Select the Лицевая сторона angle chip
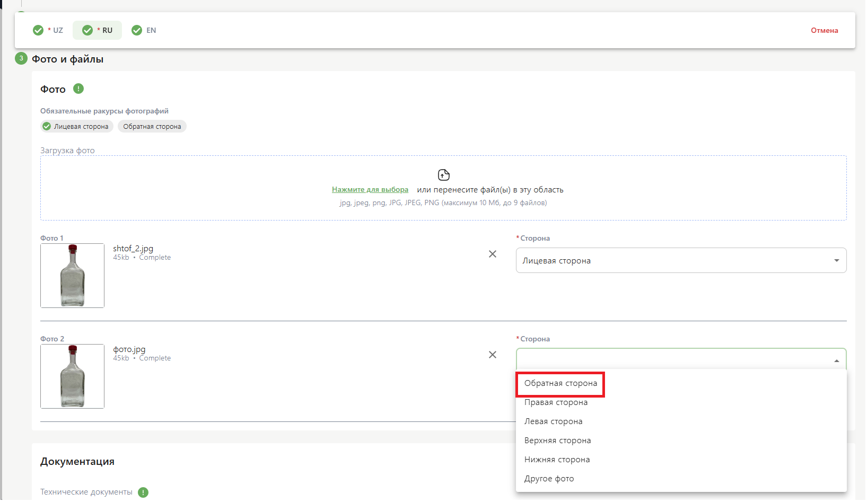868x502 pixels. click(77, 127)
